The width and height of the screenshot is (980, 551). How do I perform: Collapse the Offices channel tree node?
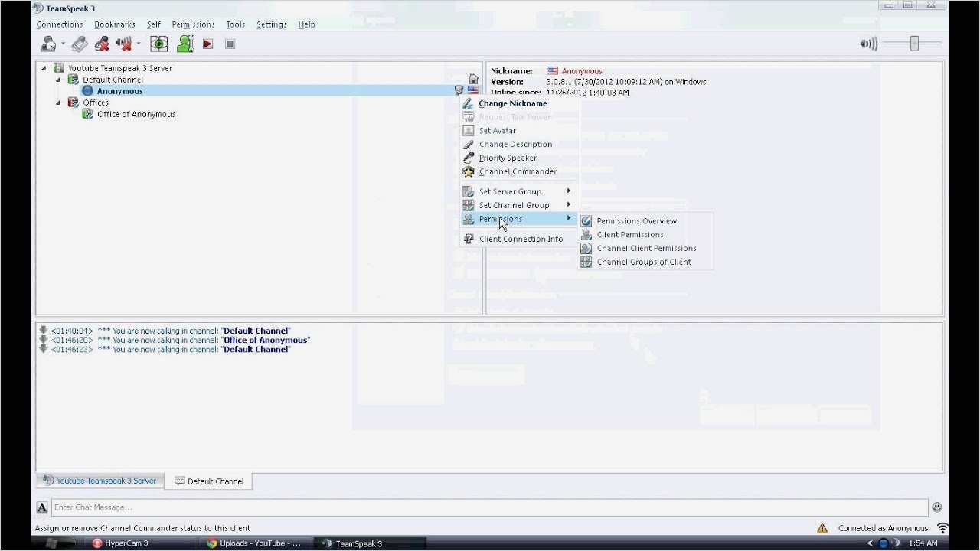[57, 102]
